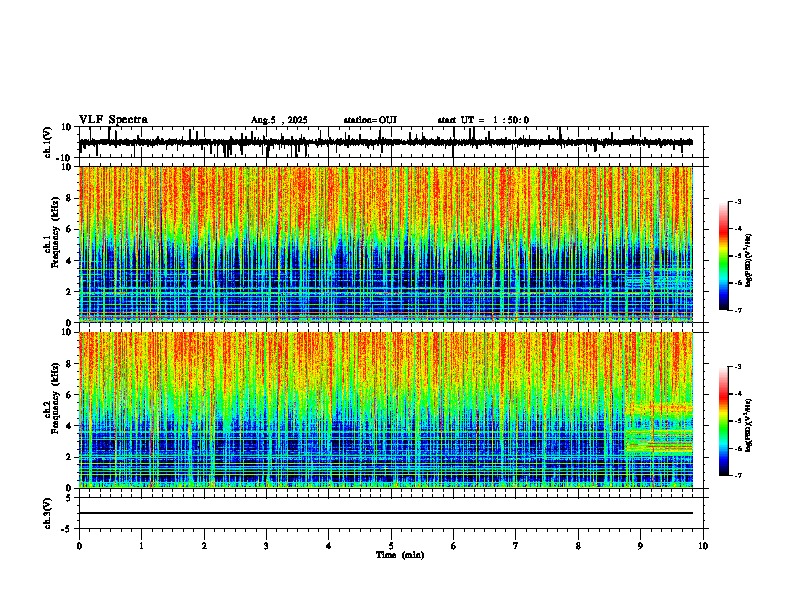792x612 pixels.
Task: Click the ch.1 voltage waveform trace
Action: click(386, 142)
